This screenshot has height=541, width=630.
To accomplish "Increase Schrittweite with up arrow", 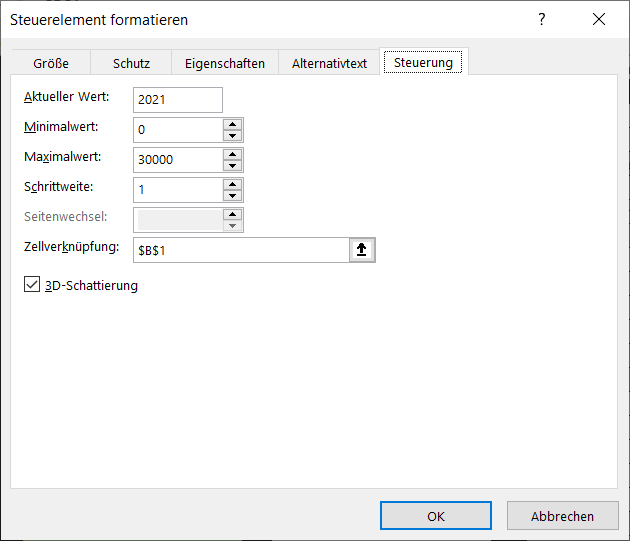I will (x=232, y=184).
